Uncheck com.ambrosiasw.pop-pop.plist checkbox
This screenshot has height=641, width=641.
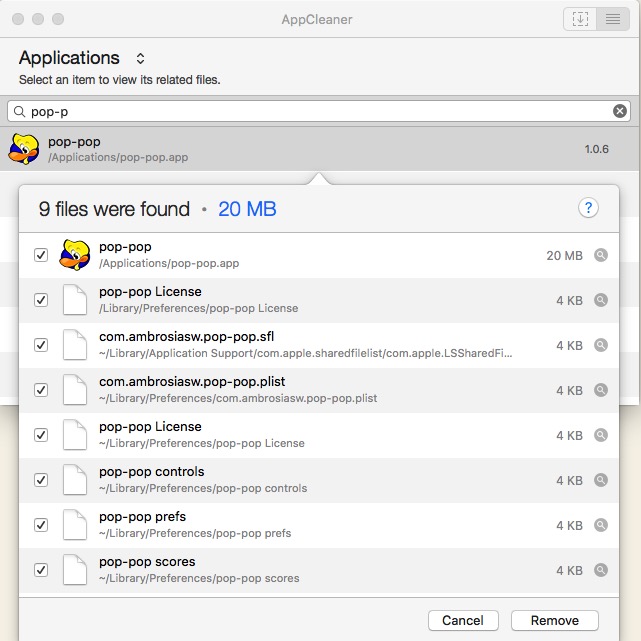click(x=41, y=390)
